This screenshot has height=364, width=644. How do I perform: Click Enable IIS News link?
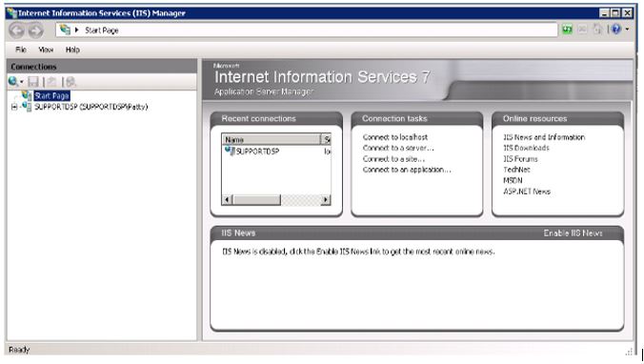click(573, 233)
